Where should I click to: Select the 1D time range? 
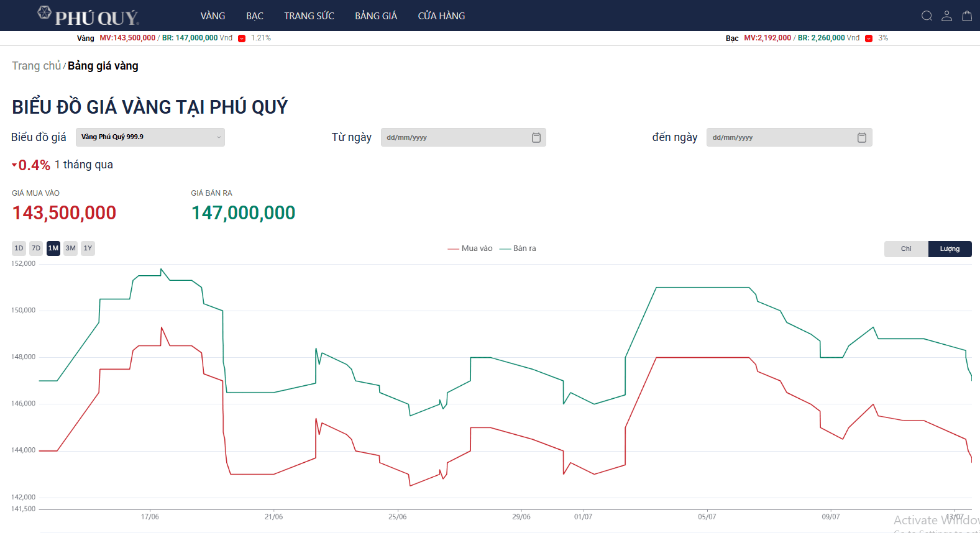[19, 248]
